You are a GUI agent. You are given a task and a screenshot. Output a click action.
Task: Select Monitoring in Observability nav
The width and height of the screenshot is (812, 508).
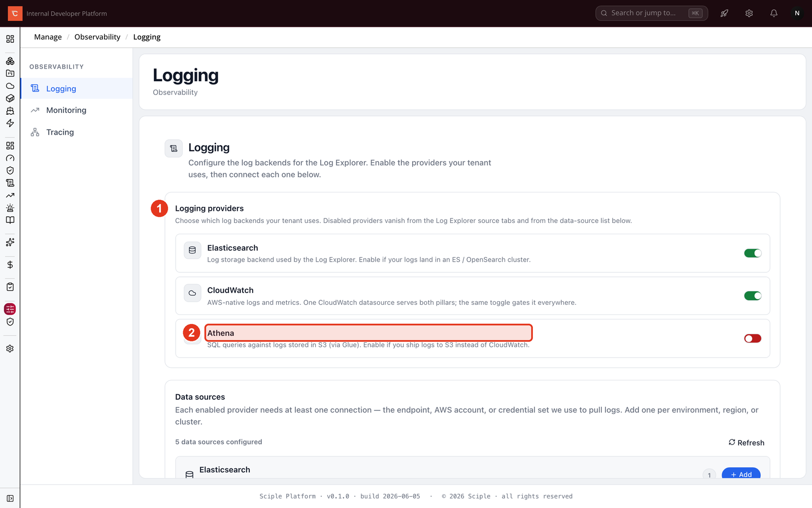77,110
